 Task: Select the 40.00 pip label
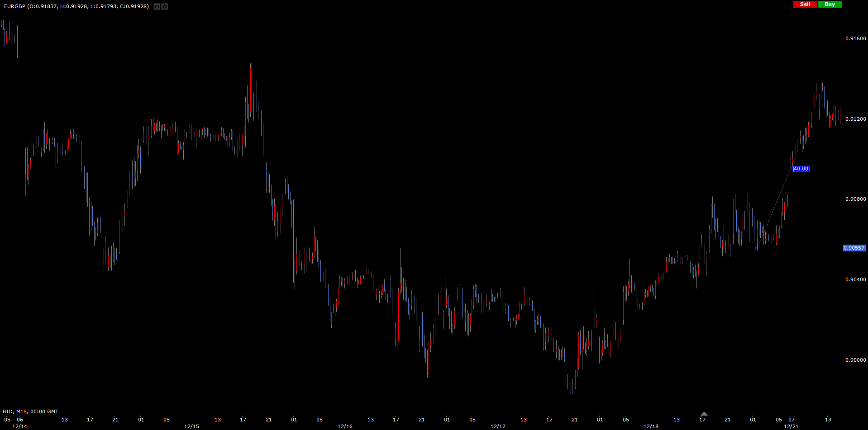pyautogui.click(x=801, y=169)
